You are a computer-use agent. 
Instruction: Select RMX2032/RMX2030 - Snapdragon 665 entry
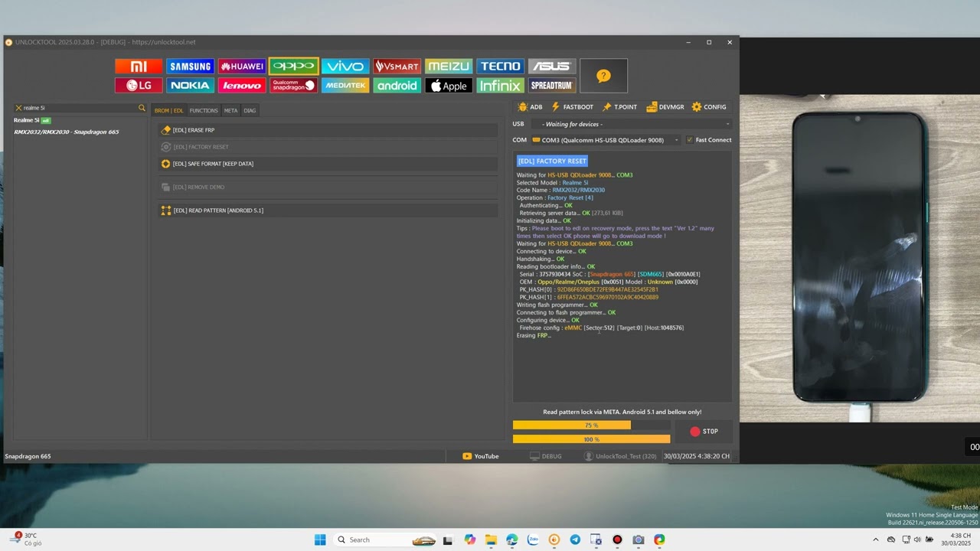coord(67,132)
